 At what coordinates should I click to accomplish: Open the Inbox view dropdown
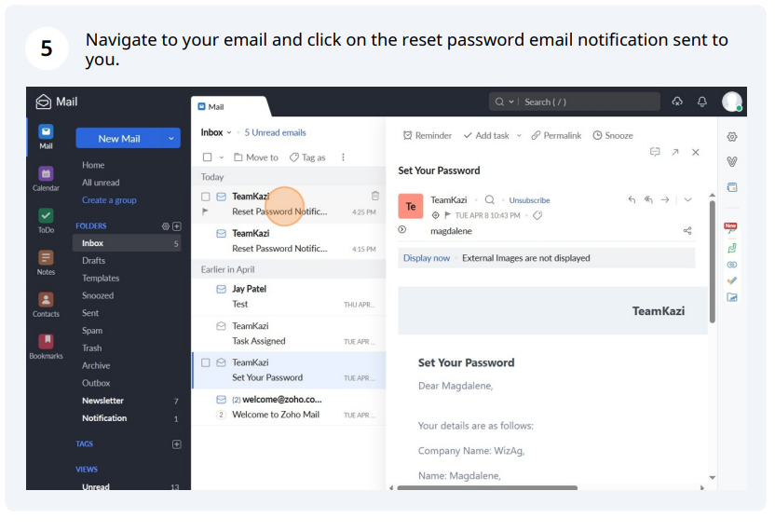tap(229, 132)
